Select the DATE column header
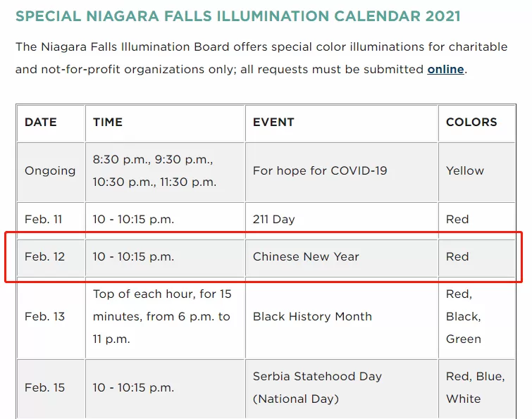532x419 pixels. click(x=51, y=123)
